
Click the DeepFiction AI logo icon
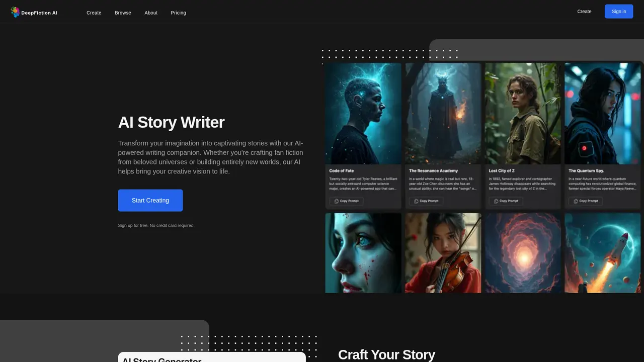[x=15, y=12]
